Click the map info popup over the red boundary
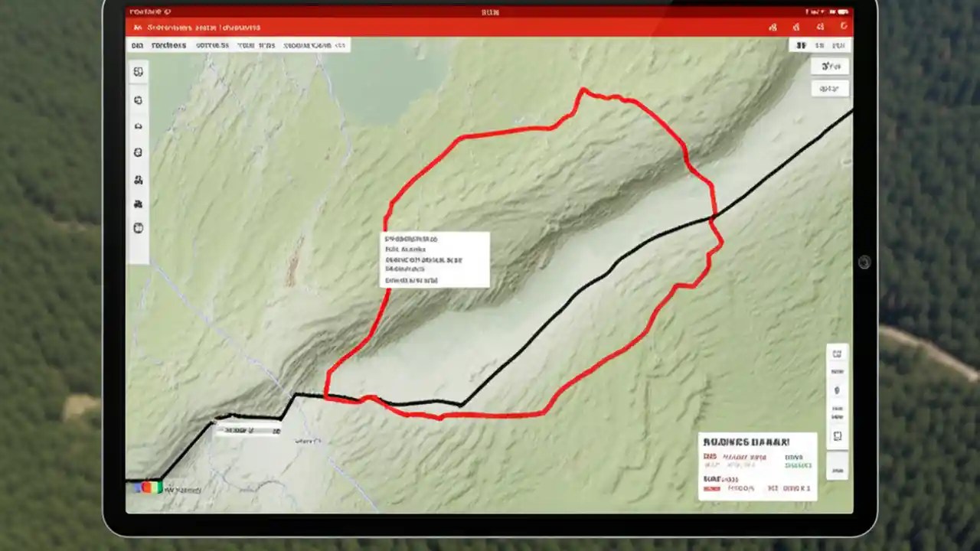 (x=435, y=260)
